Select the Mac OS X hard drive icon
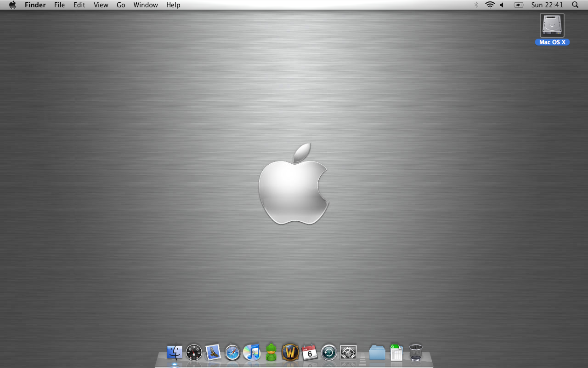Viewport: 588px width, 368px height. pyautogui.click(x=552, y=25)
